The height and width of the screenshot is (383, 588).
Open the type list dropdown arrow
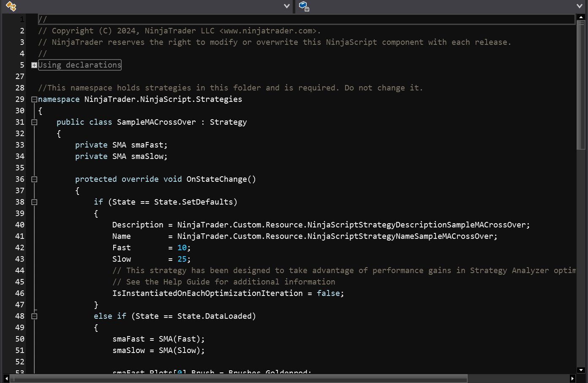point(287,6)
